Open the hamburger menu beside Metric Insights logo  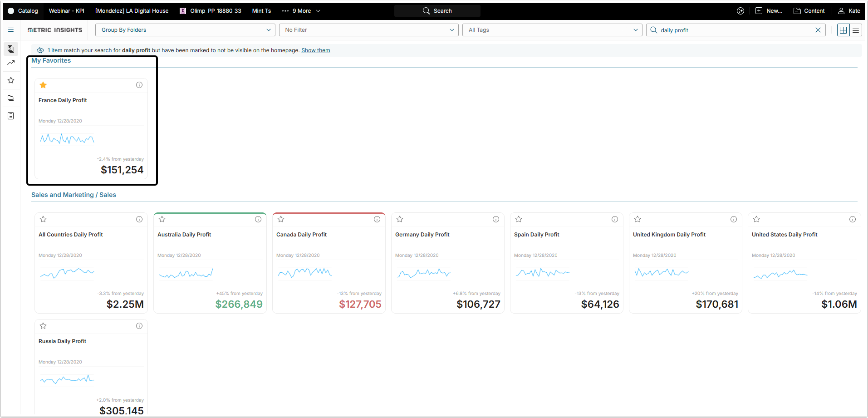[x=11, y=30]
